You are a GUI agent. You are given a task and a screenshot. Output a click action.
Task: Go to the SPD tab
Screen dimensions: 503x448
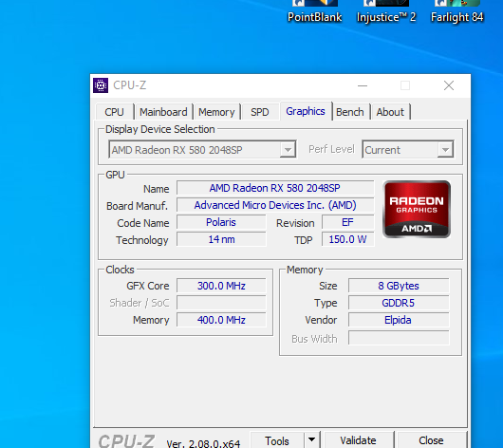click(259, 112)
